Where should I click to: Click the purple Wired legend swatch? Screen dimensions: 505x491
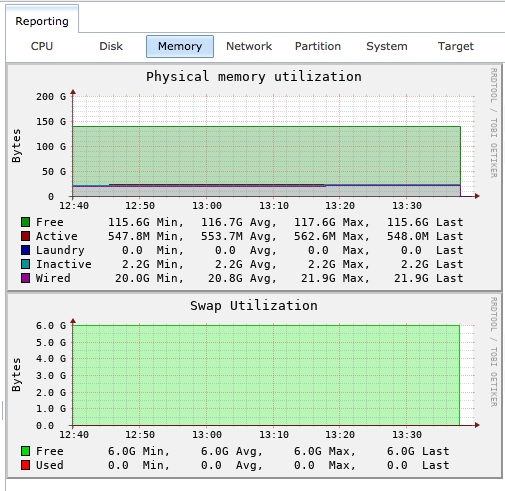[x=25, y=278]
